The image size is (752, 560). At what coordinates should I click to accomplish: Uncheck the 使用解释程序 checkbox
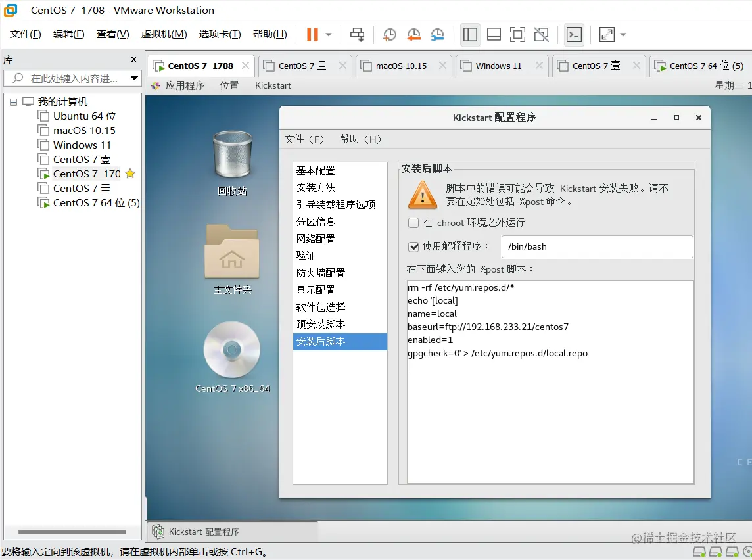pos(413,246)
